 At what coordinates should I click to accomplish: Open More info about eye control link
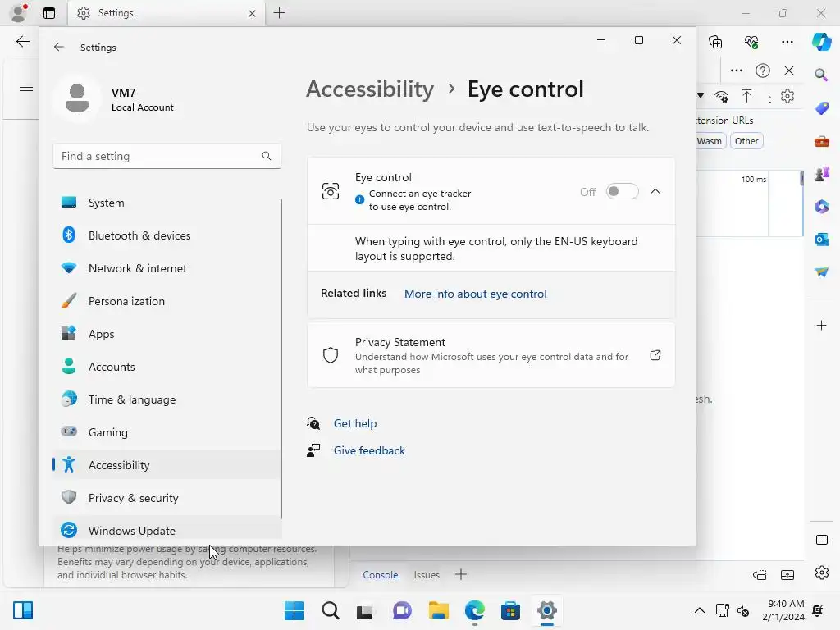[475, 294]
